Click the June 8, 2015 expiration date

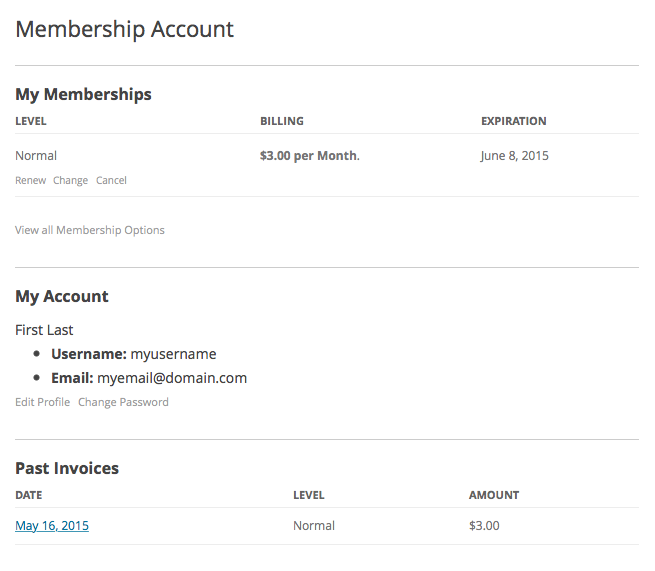coord(515,156)
